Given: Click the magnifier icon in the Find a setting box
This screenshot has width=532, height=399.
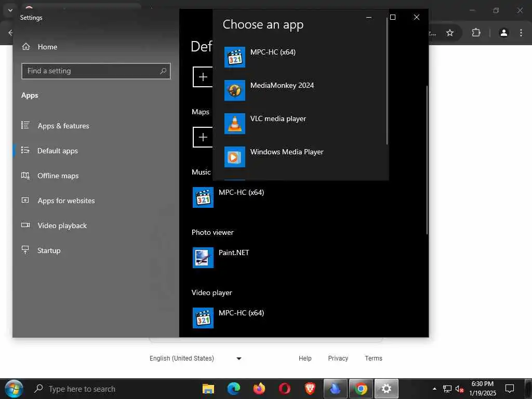Looking at the screenshot, I should click(x=163, y=71).
